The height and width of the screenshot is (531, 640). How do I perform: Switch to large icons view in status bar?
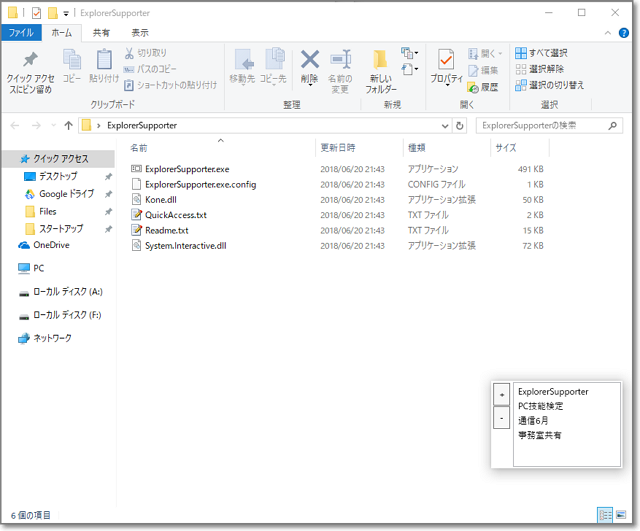click(x=621, y=514)
